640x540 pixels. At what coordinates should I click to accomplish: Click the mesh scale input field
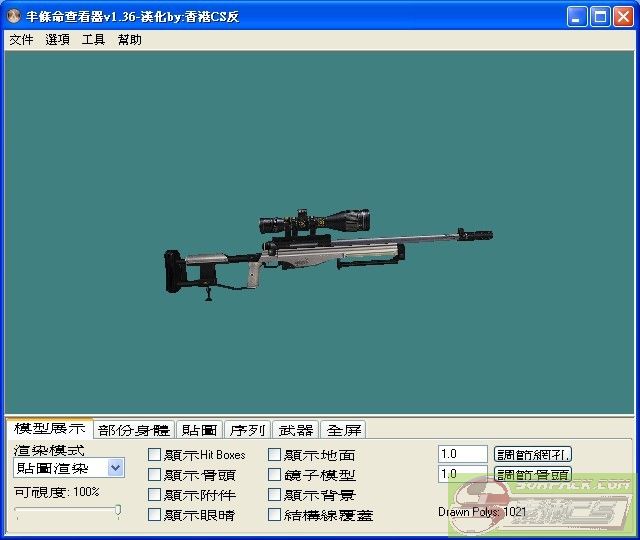pos(462,454)
